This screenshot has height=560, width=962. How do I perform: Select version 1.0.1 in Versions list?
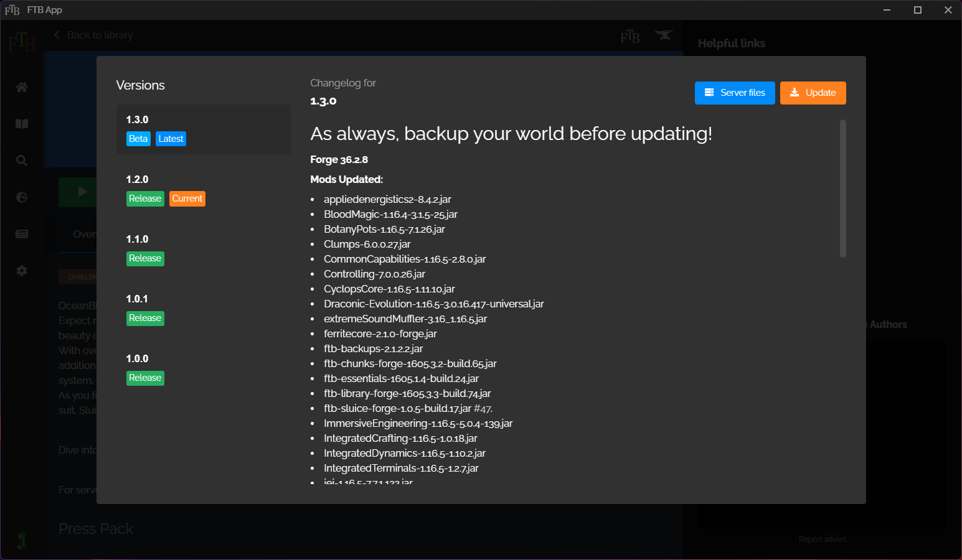(204, 309)
